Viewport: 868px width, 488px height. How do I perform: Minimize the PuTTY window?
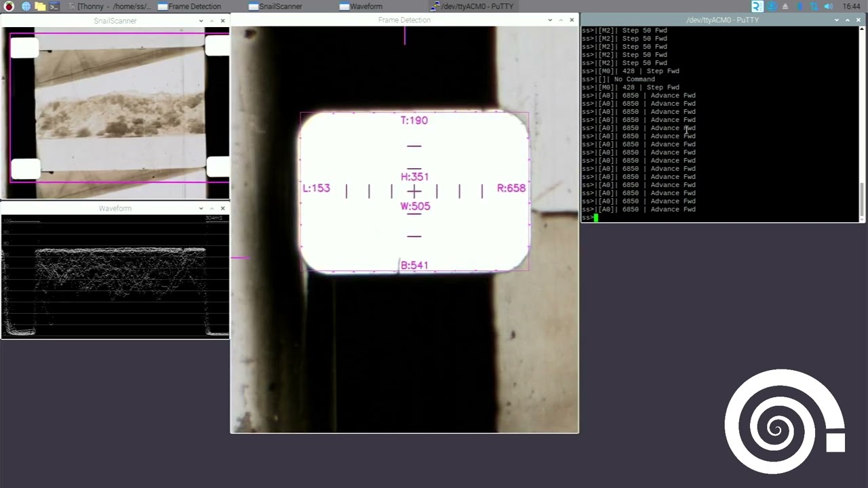(837, 20)
